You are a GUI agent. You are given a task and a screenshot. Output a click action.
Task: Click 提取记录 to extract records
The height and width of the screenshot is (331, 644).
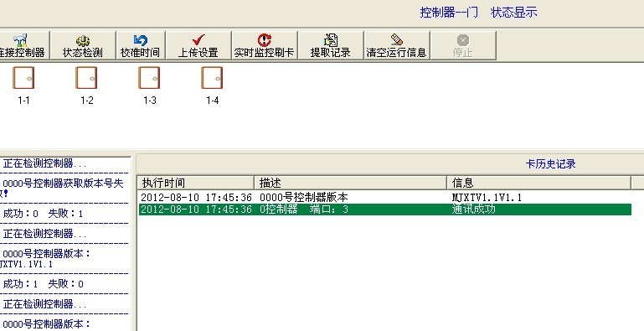(x=331, y=45)
